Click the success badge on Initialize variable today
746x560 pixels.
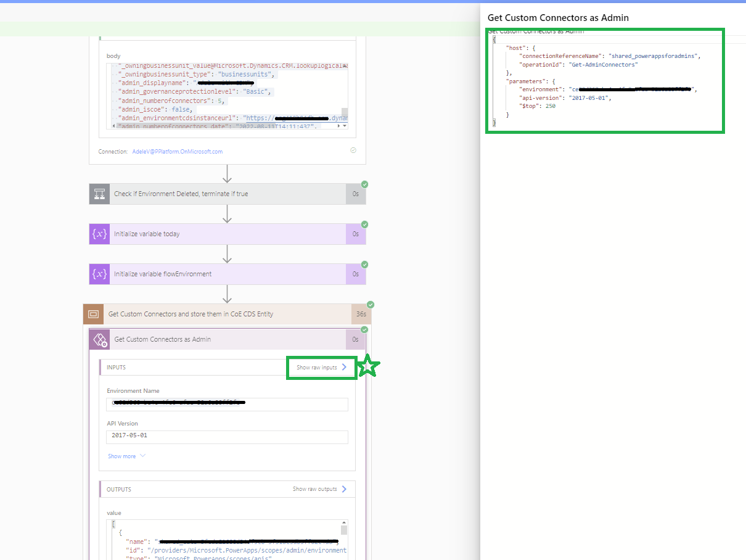(364, 224)
